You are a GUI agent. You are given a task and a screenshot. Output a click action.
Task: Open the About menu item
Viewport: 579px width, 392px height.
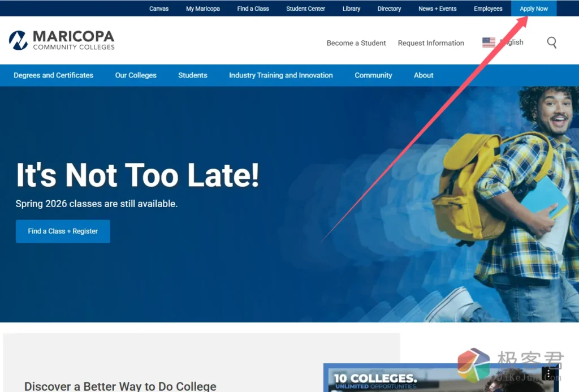pyautogui.click(x=424, y=75)
